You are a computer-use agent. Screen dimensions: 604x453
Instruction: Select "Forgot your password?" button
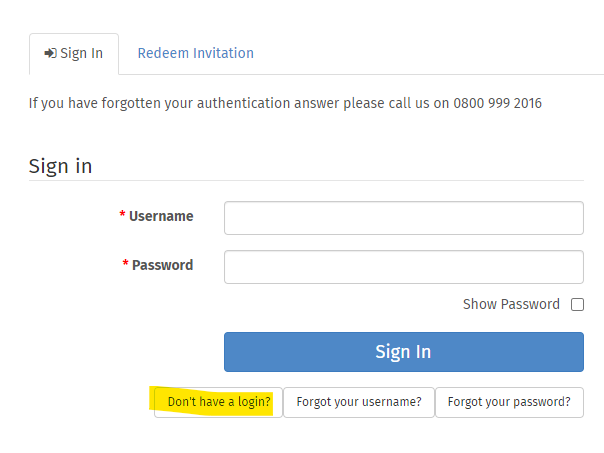coord(509,403)
